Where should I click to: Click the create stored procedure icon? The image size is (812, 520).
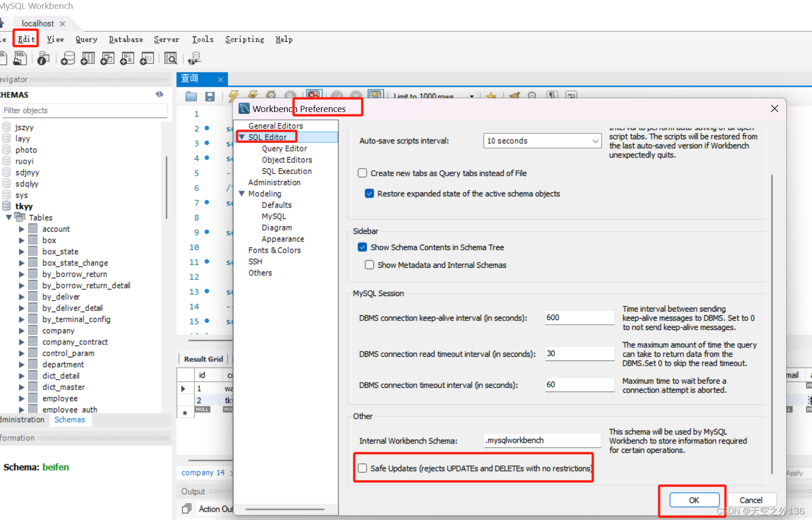coord(127,58)
